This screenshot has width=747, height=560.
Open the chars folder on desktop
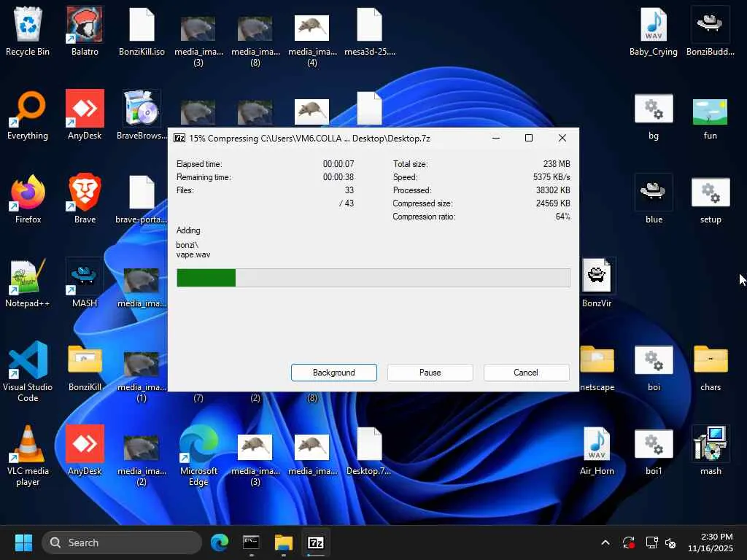coord(711,366)
